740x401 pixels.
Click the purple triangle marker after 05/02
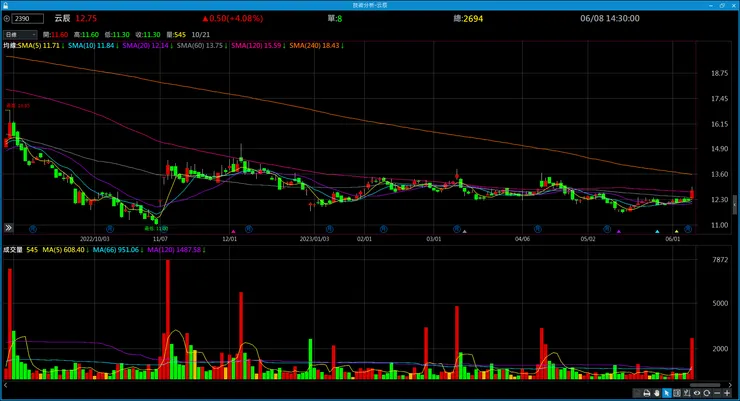(x=619, y=231)
